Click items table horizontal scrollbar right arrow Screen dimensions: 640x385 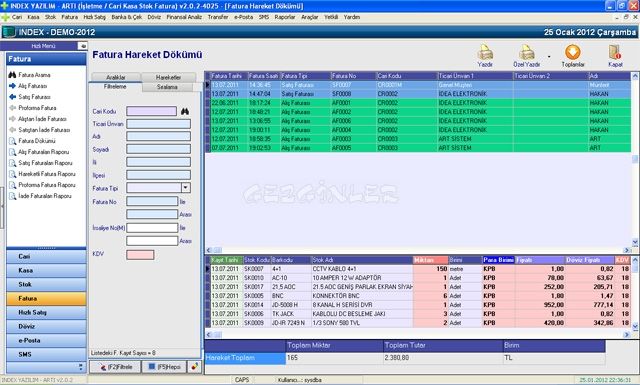[x=627, y=335]
